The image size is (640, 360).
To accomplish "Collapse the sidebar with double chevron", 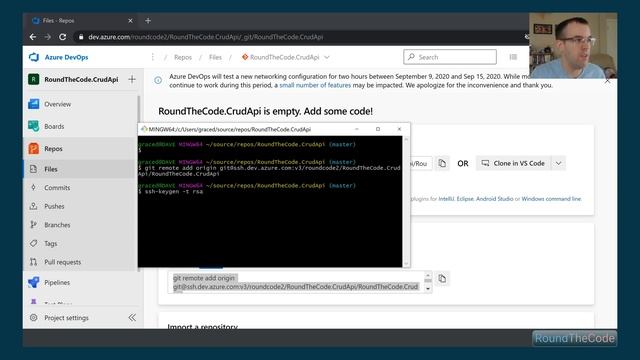I will [x=132, y=318].
